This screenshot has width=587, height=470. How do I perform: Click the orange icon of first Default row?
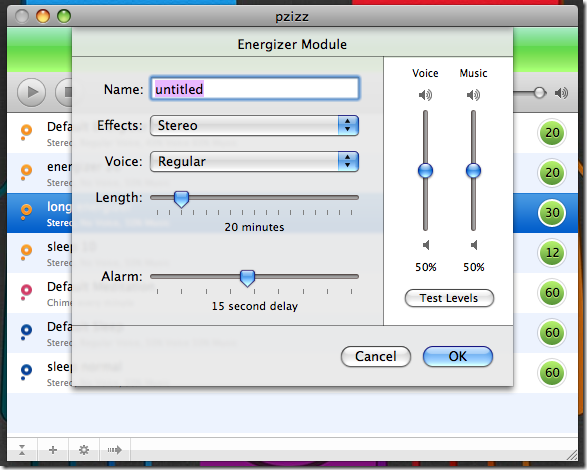(26, 132)
